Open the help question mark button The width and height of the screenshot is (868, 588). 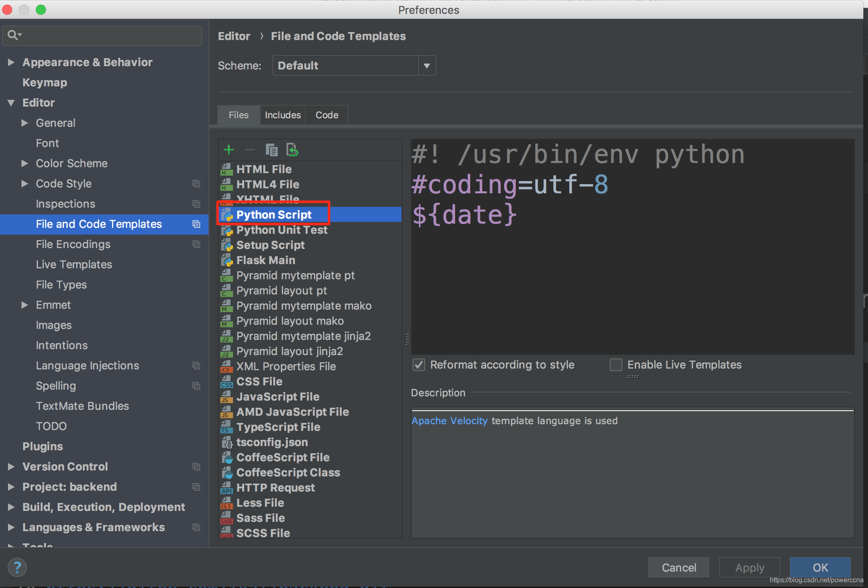(17, 567)
